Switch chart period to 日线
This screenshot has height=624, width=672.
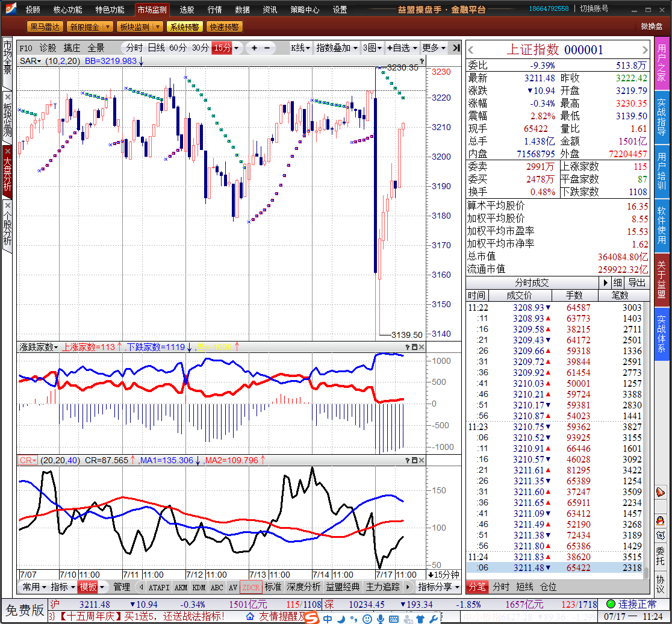(157, 48)
